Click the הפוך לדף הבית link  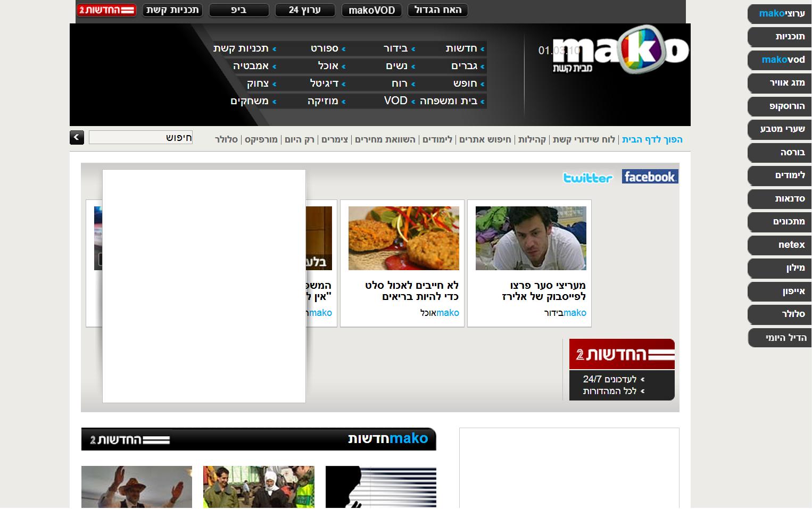652,139
